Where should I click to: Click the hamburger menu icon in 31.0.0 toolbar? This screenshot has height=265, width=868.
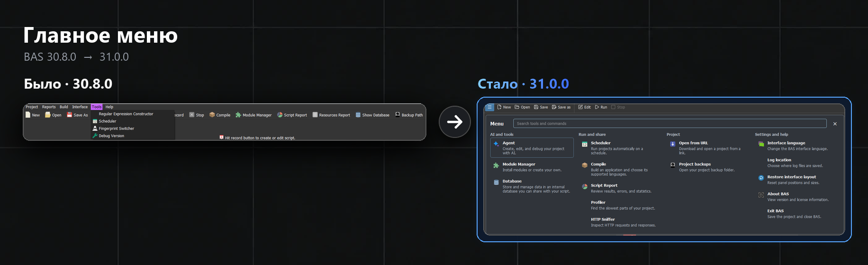[x=490, y=107]
